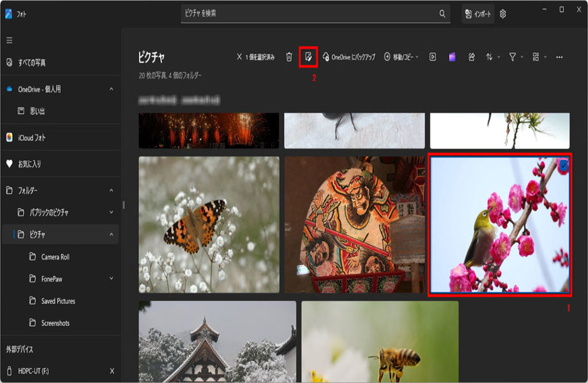
Task: Click the search magnifier icon
Action: [442, 14]
